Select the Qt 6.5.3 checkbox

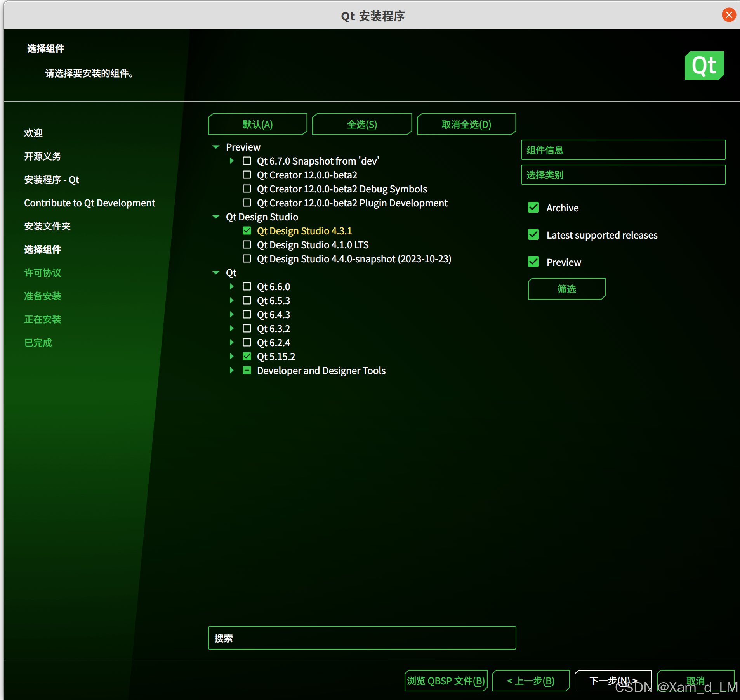pos(247,300)
